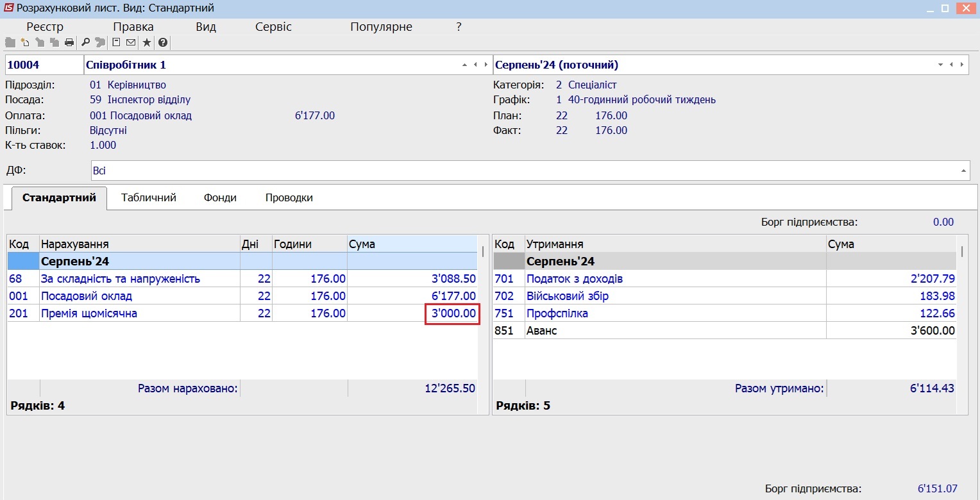
Task: Select the Посадовий оклад accrual row
Action: [x=242, y=296]
